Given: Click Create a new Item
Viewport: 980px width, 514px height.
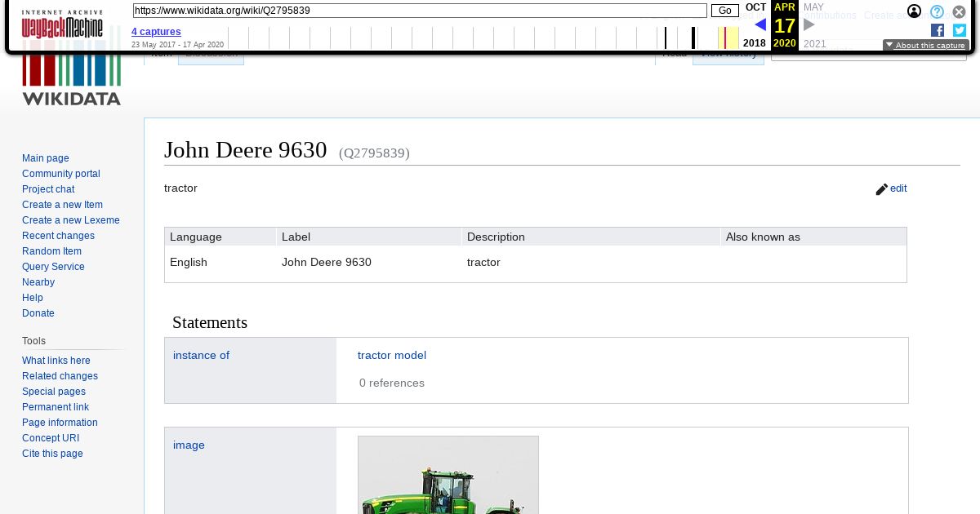Looking at the screenshot, I should tap(62, 205).
